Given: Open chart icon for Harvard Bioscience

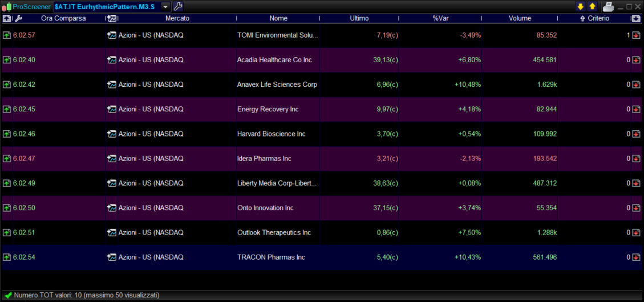Looking at the screenshot, I should point(112,134).
